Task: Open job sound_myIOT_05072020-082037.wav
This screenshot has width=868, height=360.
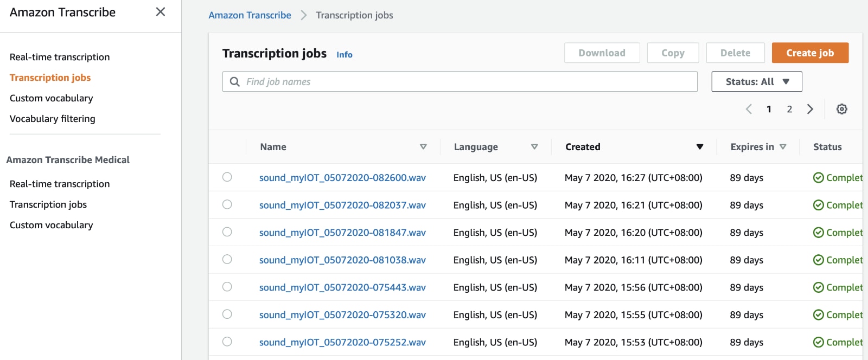Action: [342, 205]
